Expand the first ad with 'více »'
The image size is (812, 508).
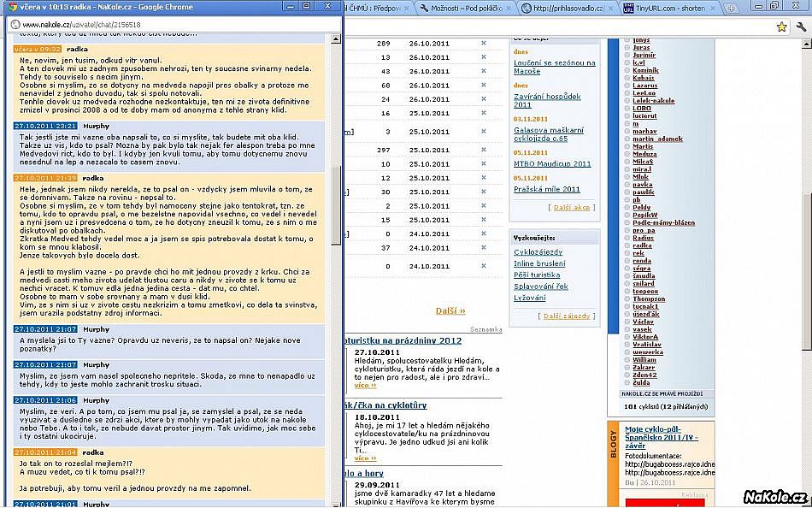coord(365,386)
